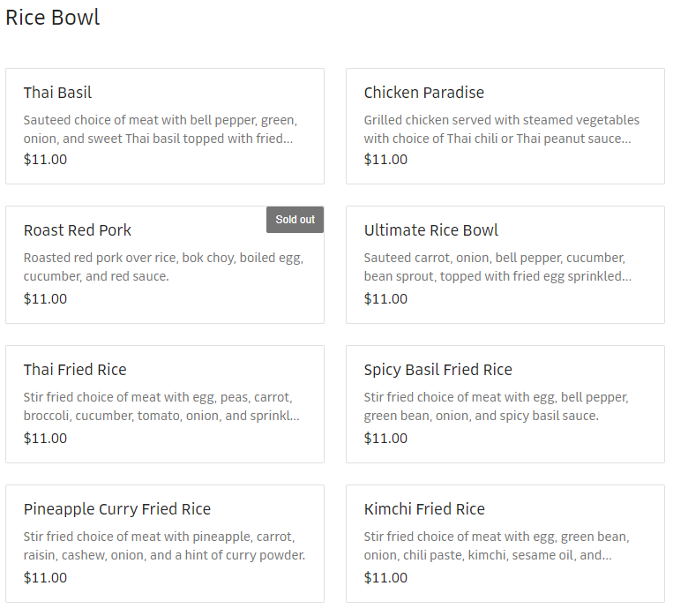Click the Pineapple Curry Fried Rice description
The width and height of the screenshot is (673, 616).
click(164, 545)
